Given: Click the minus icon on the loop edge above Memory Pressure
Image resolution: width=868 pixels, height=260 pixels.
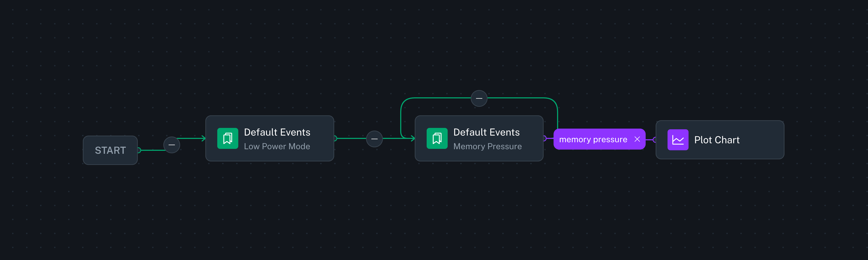Looking at the screenshot, I should (x=479, y=98).
